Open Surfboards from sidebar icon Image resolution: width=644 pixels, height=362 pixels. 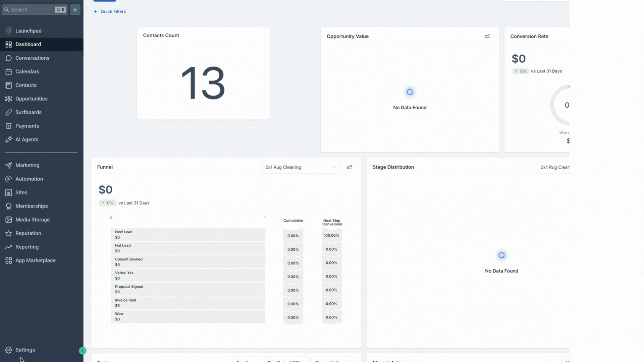(9, 112)
